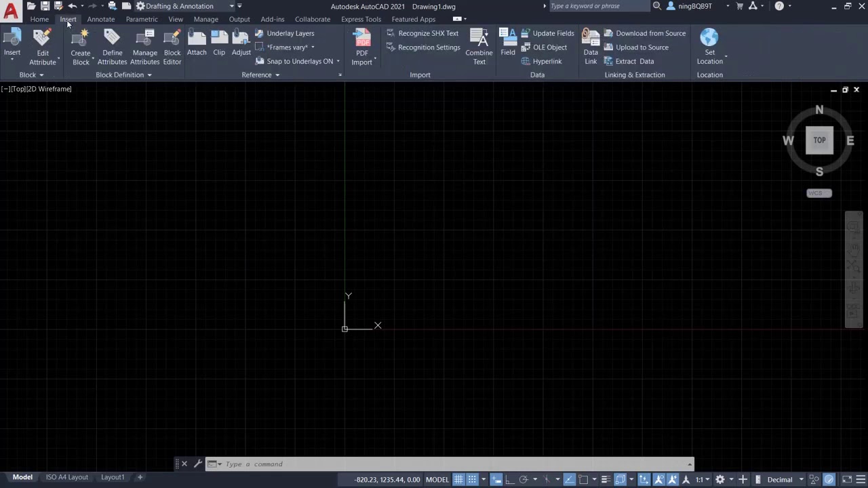The width and height of the screenshot is (868, 488).
Task: Open the AutoCAD application menu logo
Action: pos(11,9)
